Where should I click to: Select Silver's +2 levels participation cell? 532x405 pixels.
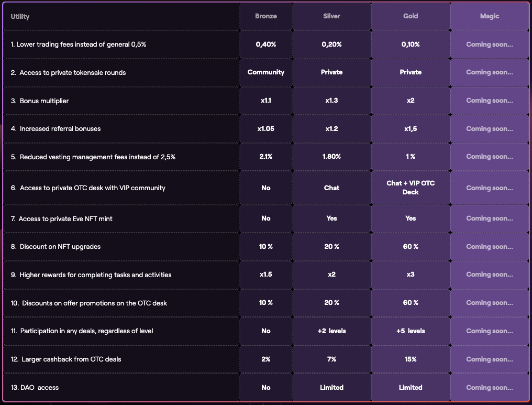coord(331,331)
